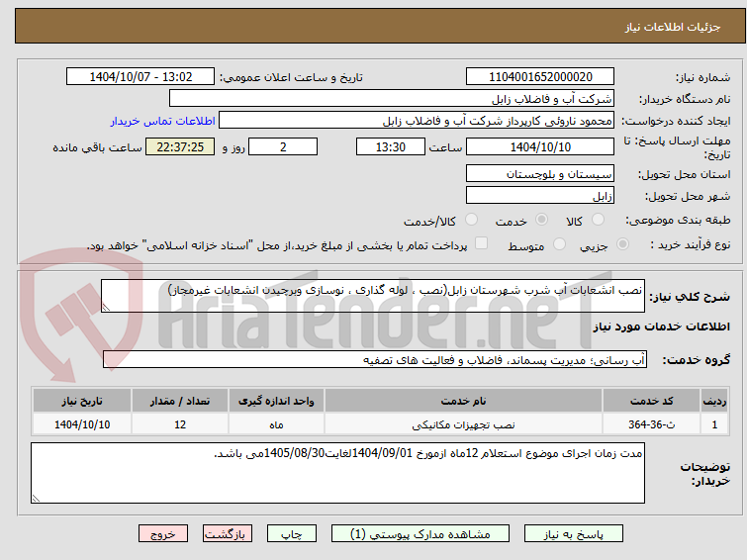The image size is (747, 560).
Task: Click the ساعت باقی مانده label
Action: (97, 147)
